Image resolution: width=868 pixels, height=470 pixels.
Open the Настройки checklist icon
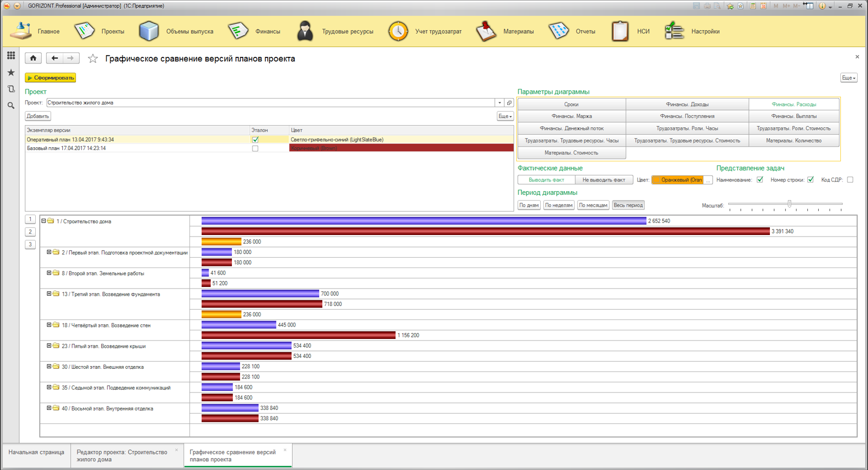(674, 31)
